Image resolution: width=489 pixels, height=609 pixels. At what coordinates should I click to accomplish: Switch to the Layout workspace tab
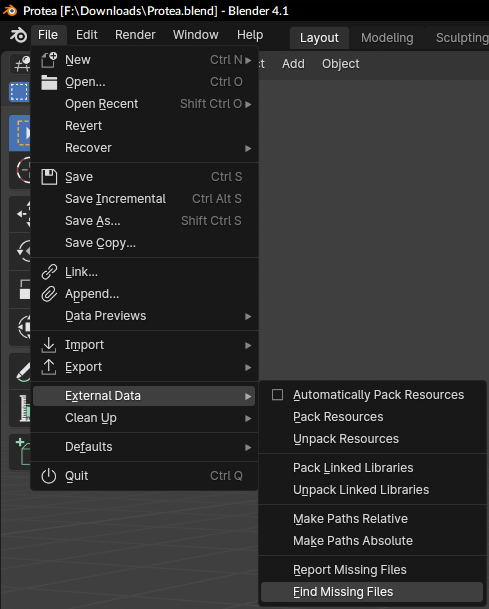pyautogui.click(x=319, y=38)
